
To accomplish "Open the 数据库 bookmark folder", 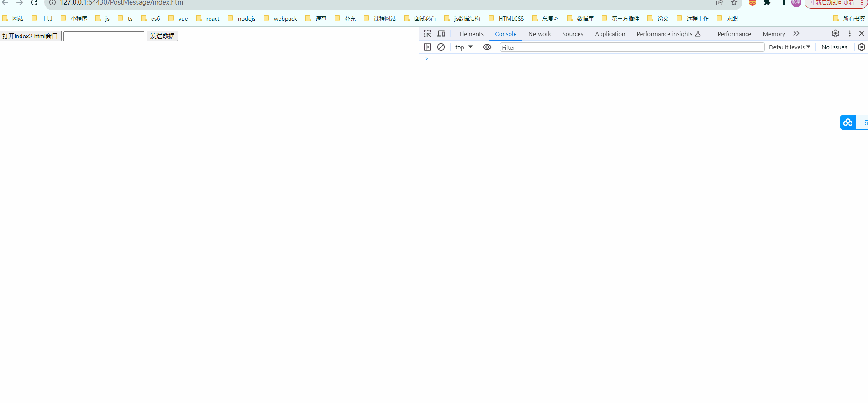I will point(580,19).
